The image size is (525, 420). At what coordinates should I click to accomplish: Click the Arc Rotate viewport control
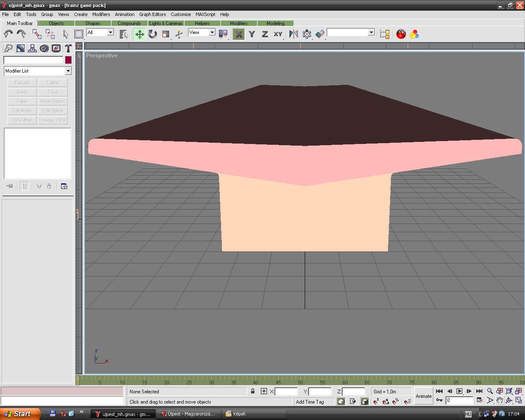(509, 400)
